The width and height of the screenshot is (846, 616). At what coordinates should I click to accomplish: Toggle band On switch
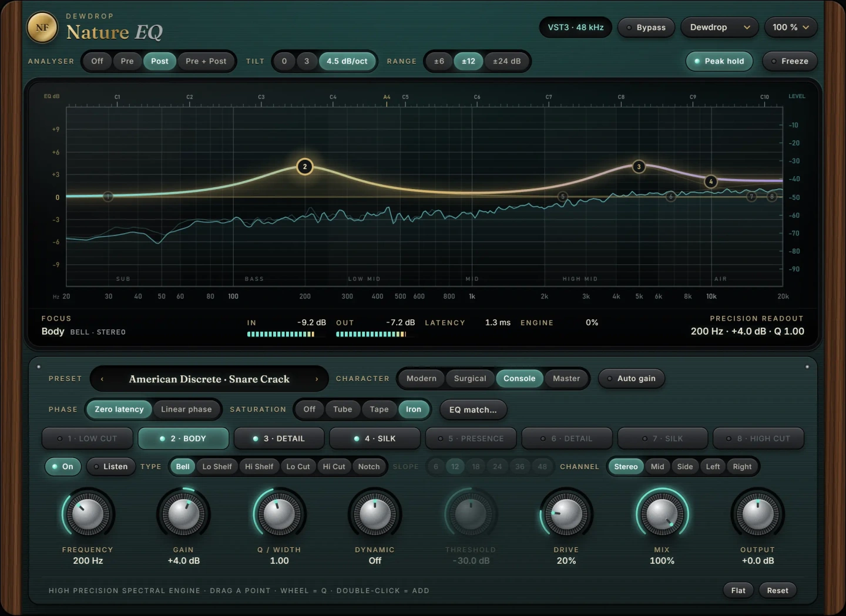[x=62, y=467]
